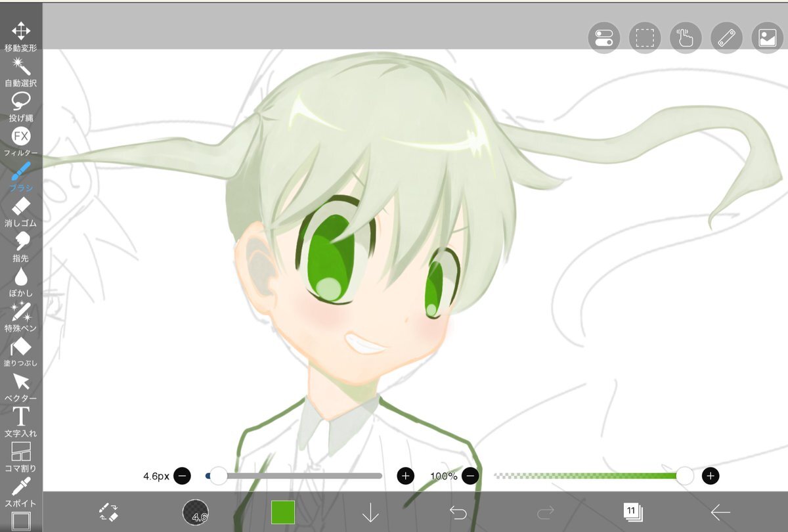
Task: Click the brush thickness slider handle
Action: coord(218,476)
